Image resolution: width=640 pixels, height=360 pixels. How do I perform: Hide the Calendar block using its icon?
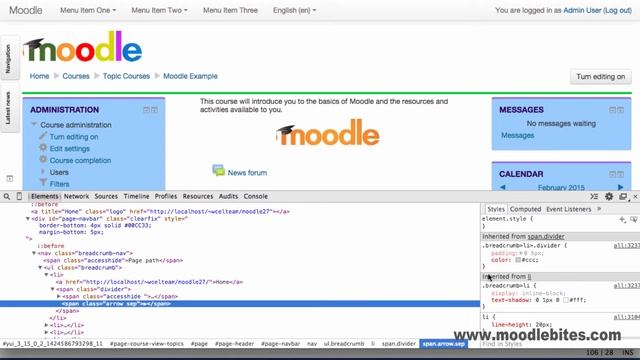pyautogui.click(x=612, y=174)
